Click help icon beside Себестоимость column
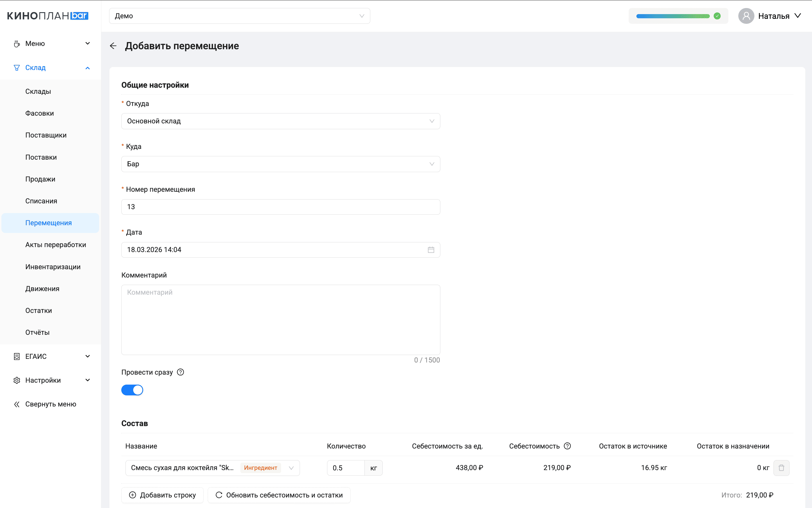 (x=567, y=446)
